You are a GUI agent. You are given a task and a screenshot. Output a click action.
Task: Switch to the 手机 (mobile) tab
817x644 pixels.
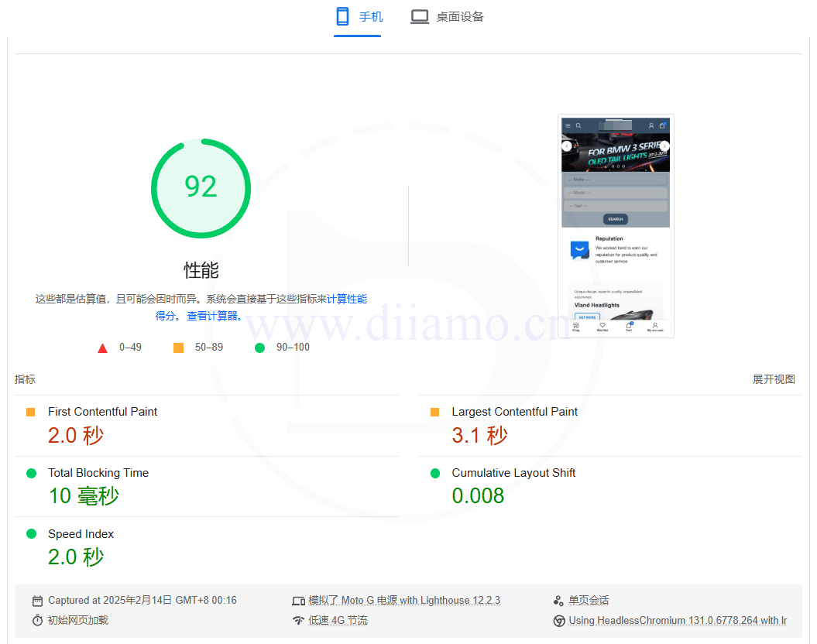click(x=358, y=17)
